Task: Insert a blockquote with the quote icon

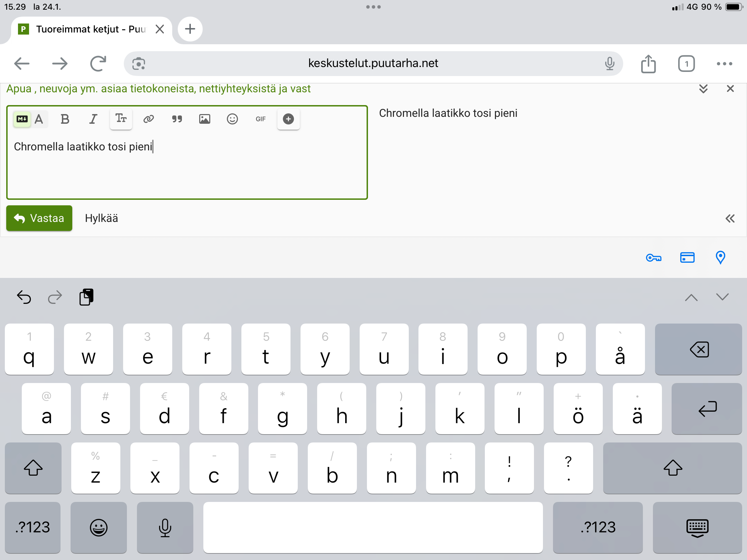Action: (177, 119)
